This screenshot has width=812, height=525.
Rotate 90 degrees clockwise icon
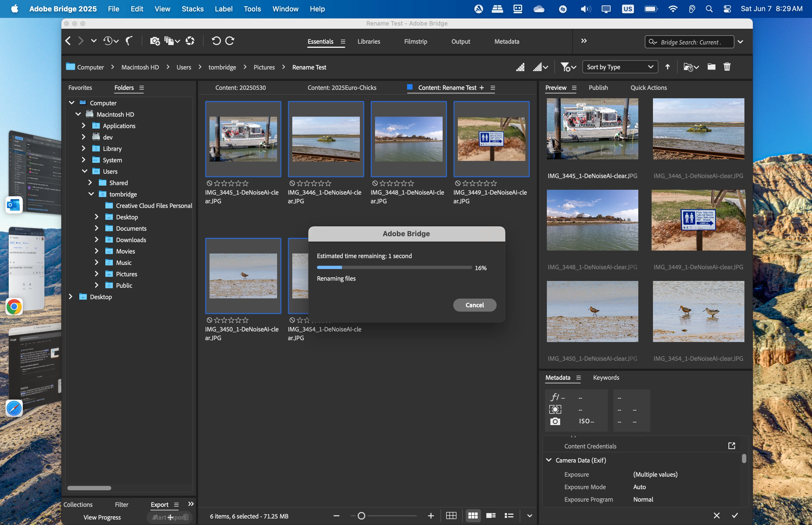click(x=230, y=41)
